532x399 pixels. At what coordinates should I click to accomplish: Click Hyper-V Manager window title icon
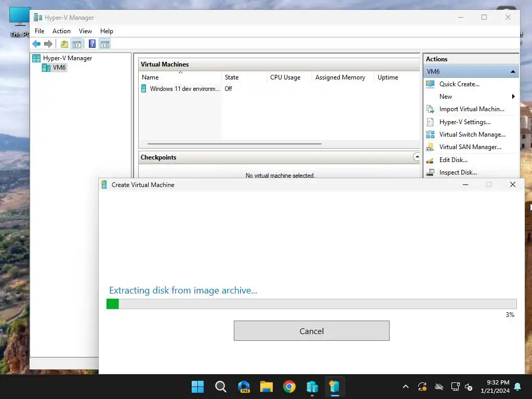click(x=38, y=18)
